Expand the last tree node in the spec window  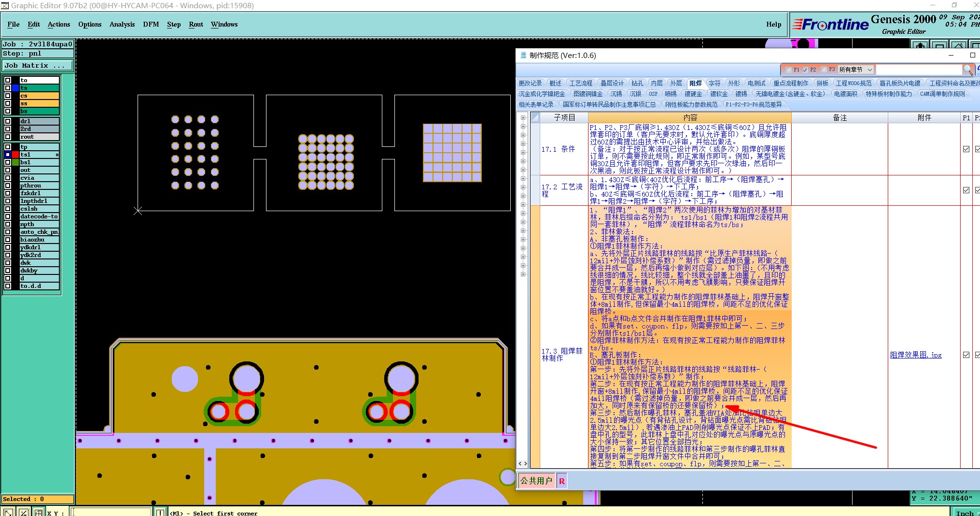[523, 274]
